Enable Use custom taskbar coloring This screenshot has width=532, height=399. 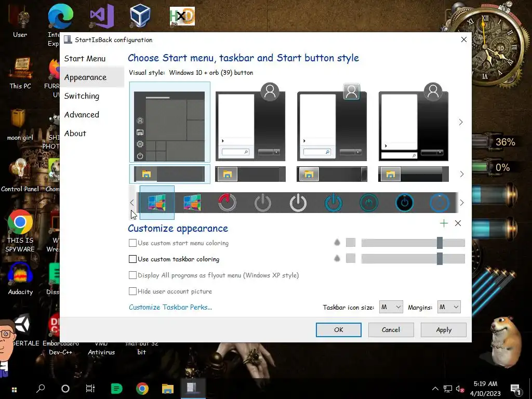[x=132, y=259]
